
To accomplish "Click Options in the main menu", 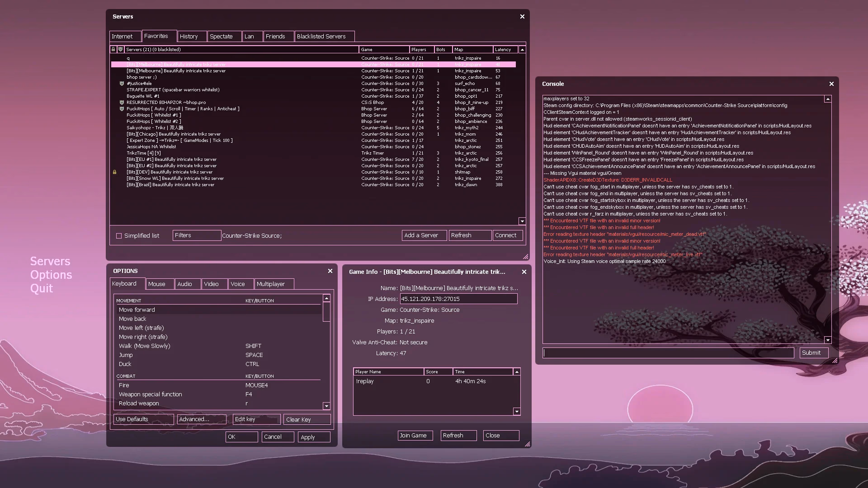I will pos(51,275).
